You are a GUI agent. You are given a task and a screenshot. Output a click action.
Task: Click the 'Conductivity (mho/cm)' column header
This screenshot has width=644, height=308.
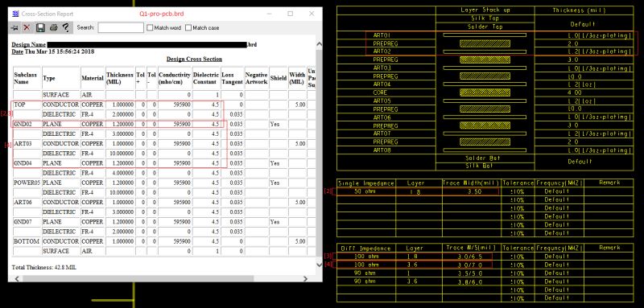pyautogui.click(x=175, y=78)
